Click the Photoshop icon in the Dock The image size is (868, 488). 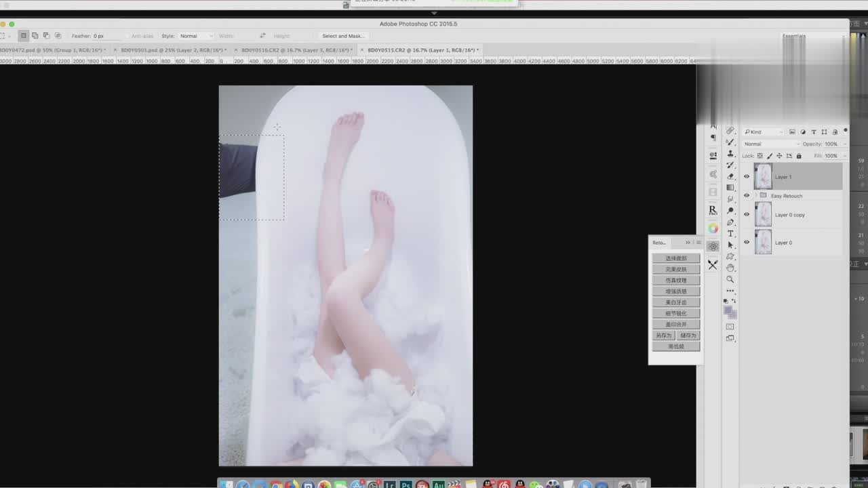[x=406, y=485]
